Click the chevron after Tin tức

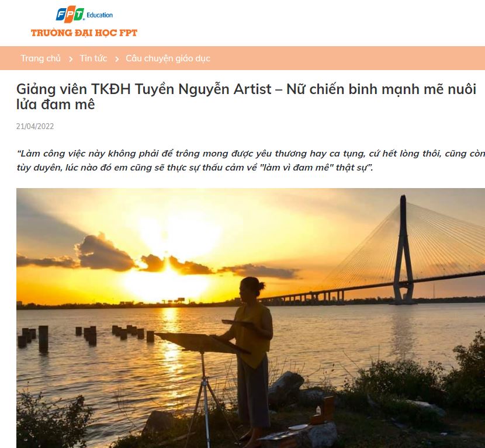[x=117, y=59]
